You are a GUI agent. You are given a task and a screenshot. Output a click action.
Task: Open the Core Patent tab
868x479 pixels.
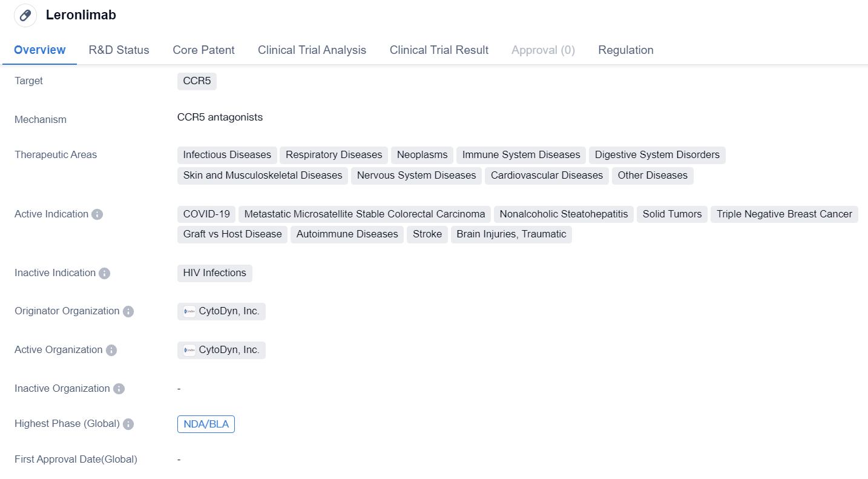(203, 50)
